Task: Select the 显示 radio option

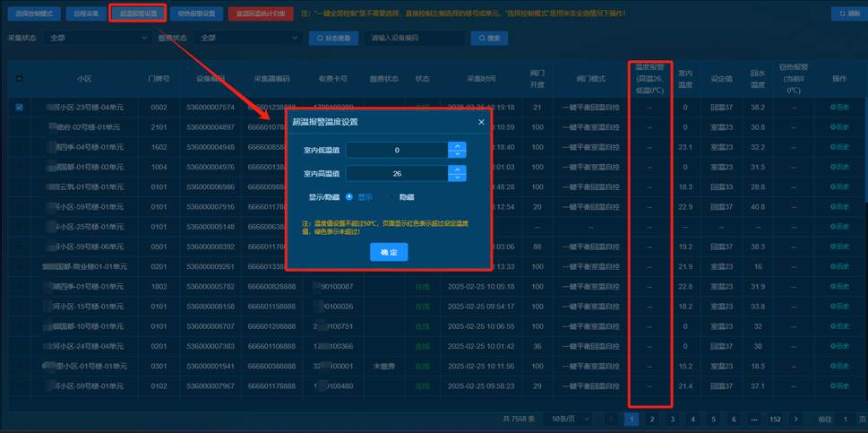Action: click(x=350, y=196)
